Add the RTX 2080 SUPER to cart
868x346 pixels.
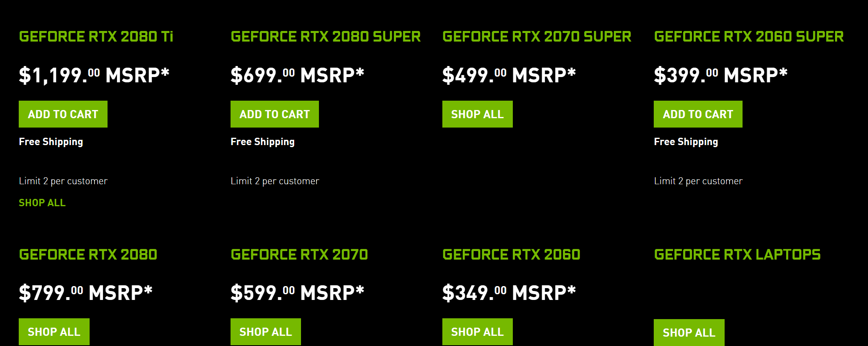275,114
